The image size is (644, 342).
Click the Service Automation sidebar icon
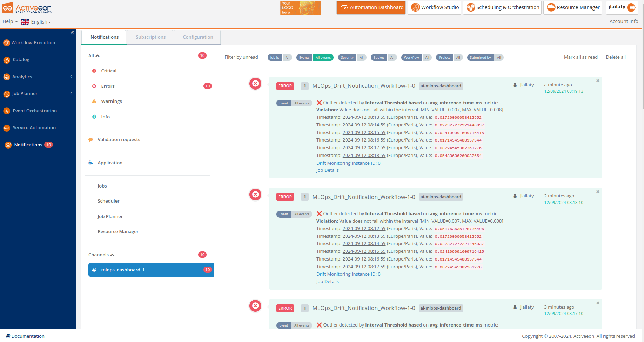(7, 128)
